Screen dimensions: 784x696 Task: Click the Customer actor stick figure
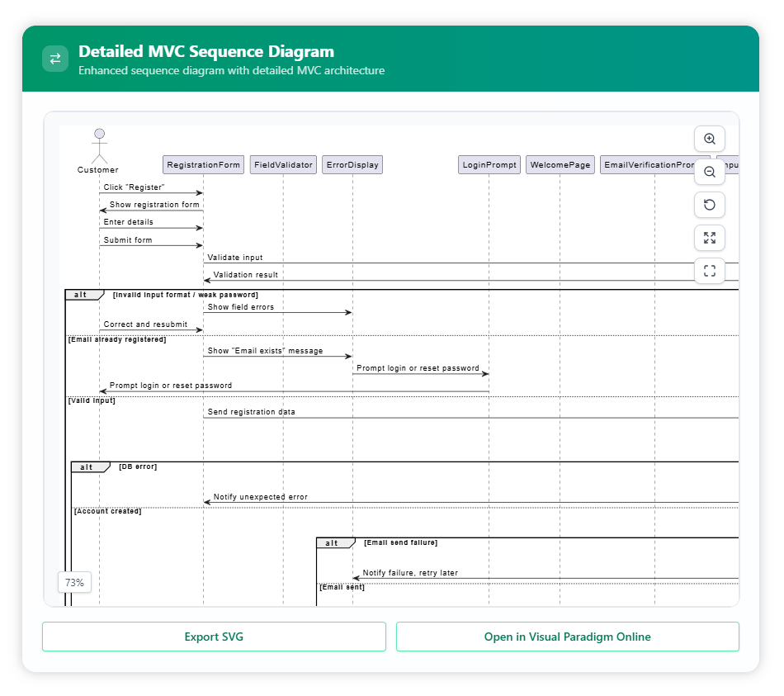click(99, 146)
